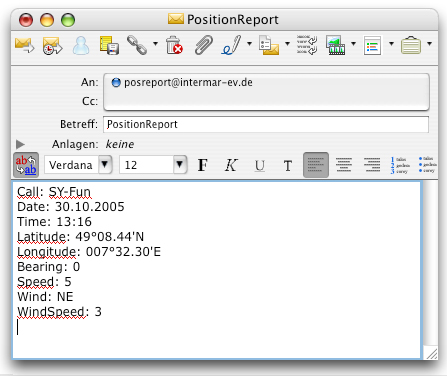447x376 pixels.
Task: Click the Bearing: 0 line
Action: pos(48,267)
